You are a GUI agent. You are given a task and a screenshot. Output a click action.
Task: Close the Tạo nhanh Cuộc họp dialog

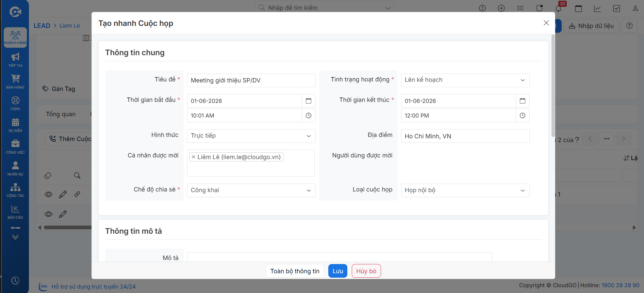tap(546, 23)
